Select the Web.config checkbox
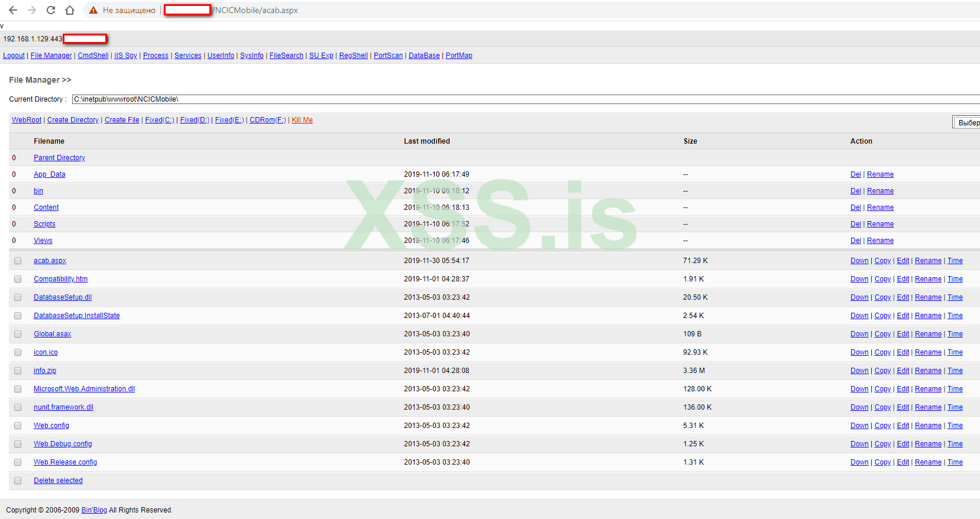Viewport: 980px width, 519px height. 18,426
